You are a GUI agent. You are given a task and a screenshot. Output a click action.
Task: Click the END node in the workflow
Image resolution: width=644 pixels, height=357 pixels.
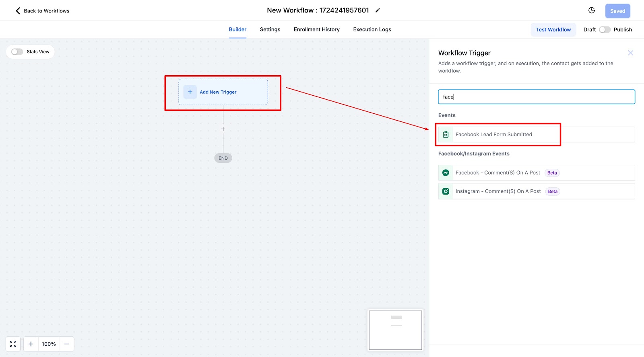223,158
